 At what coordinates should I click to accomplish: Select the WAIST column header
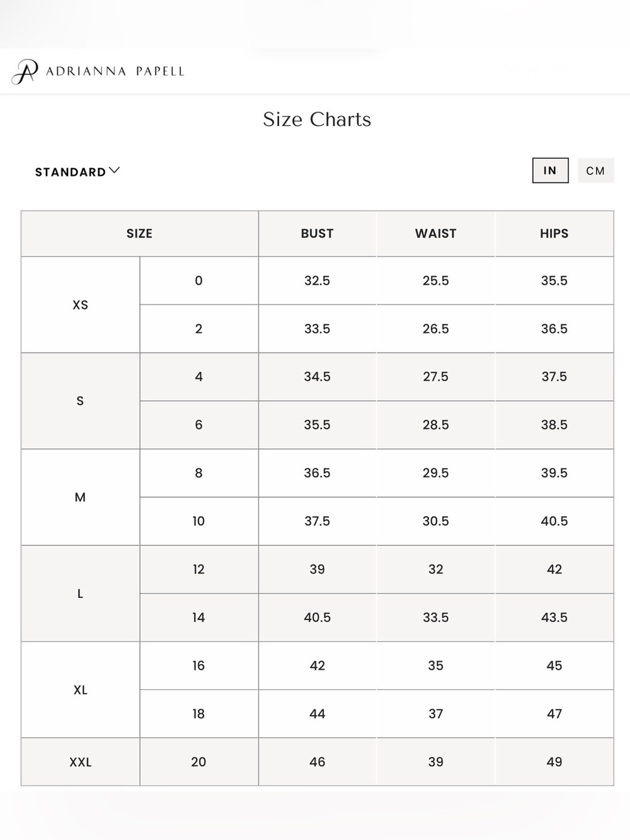[x=436, y=234]
